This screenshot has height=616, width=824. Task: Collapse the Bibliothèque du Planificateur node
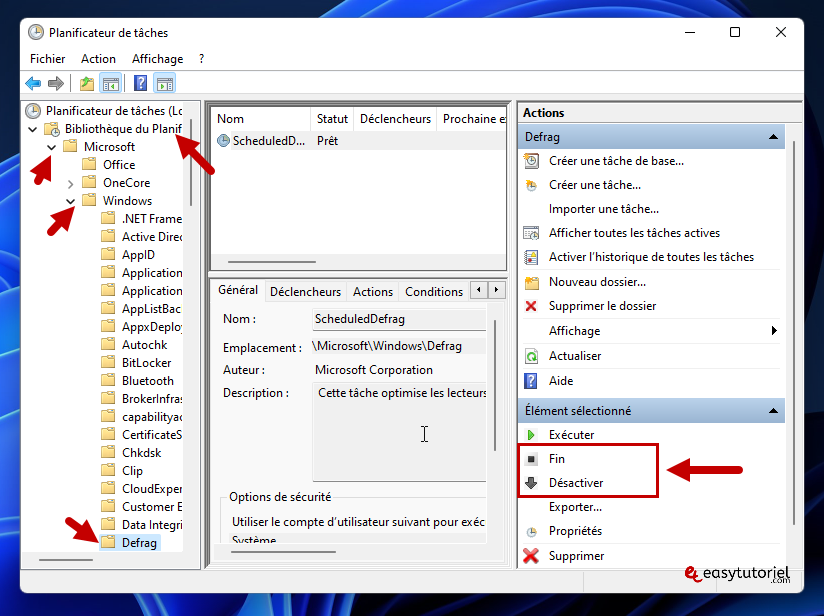(x=33, y=129)
